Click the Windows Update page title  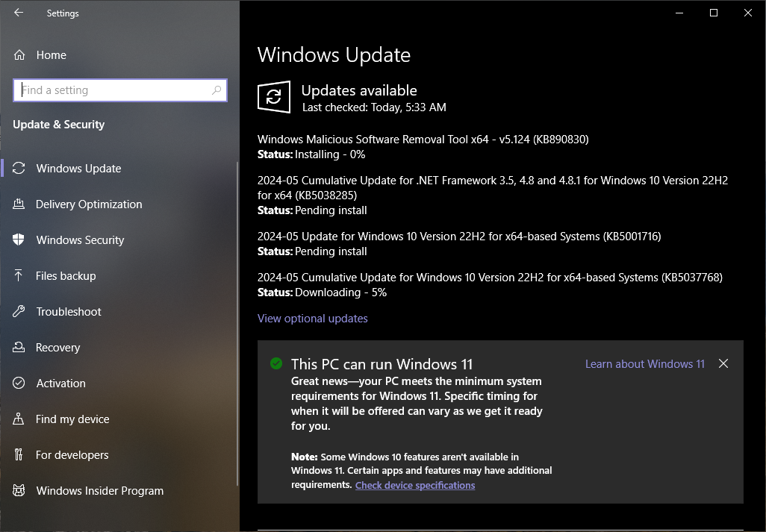click(334, 54)
